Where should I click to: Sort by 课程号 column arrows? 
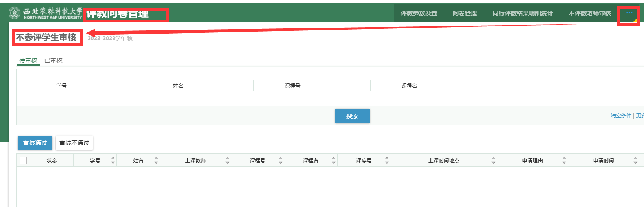280,160
